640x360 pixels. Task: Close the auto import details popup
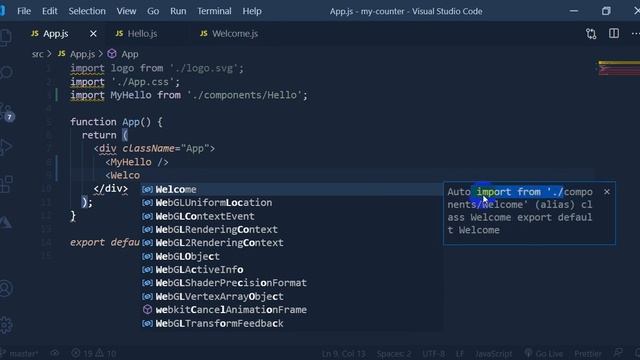coord(607,191)
